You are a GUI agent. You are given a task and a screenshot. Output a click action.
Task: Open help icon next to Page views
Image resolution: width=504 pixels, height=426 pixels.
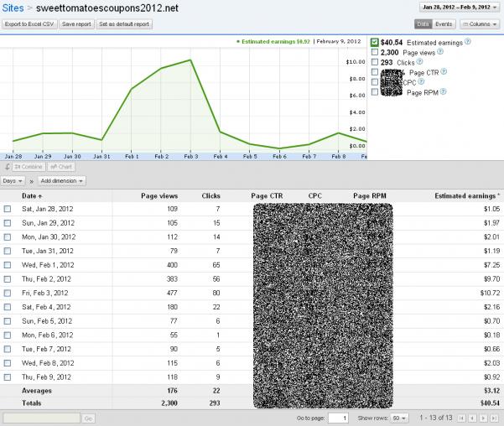(x=440, y=51)
